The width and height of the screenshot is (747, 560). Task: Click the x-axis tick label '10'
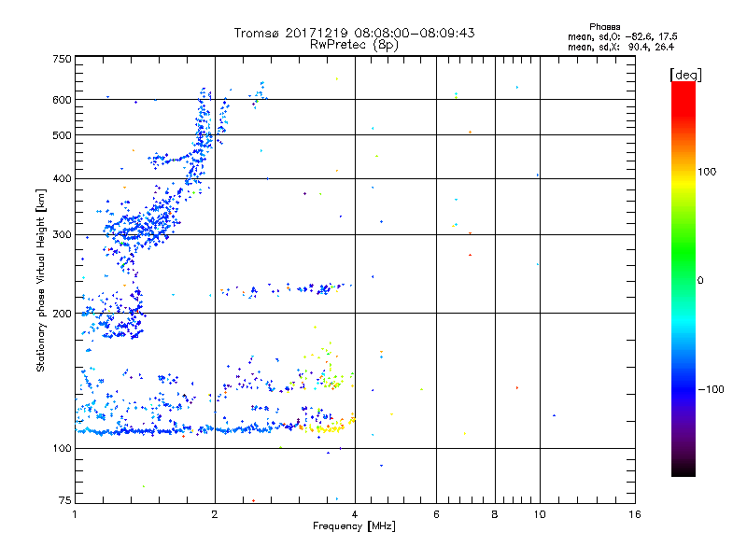click(x=540, y=514)
